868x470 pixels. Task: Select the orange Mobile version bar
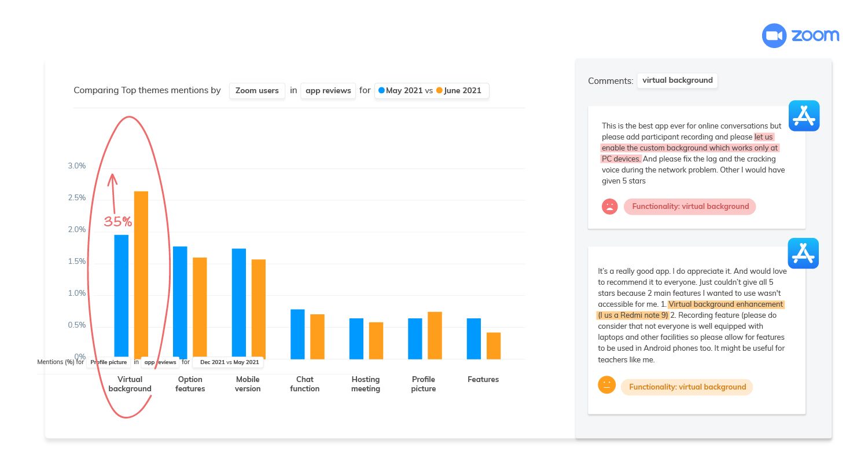coord(259,309)
